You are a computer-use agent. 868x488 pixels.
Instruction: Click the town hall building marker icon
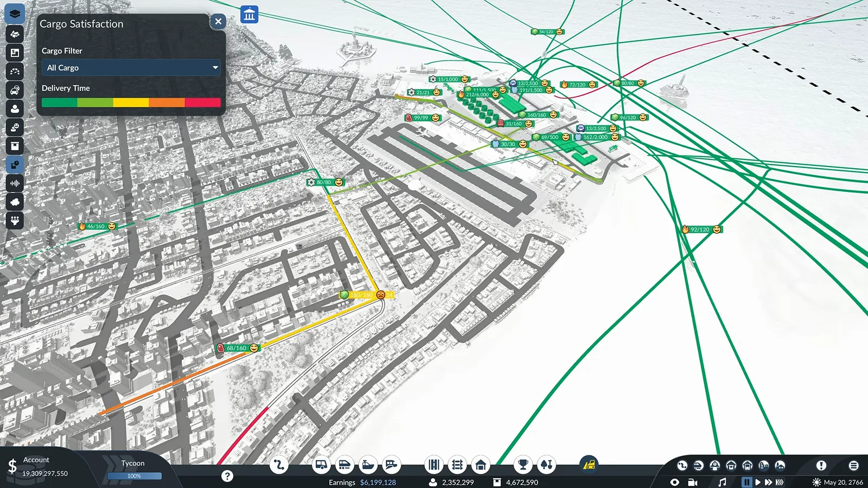(x=249, y=14)
